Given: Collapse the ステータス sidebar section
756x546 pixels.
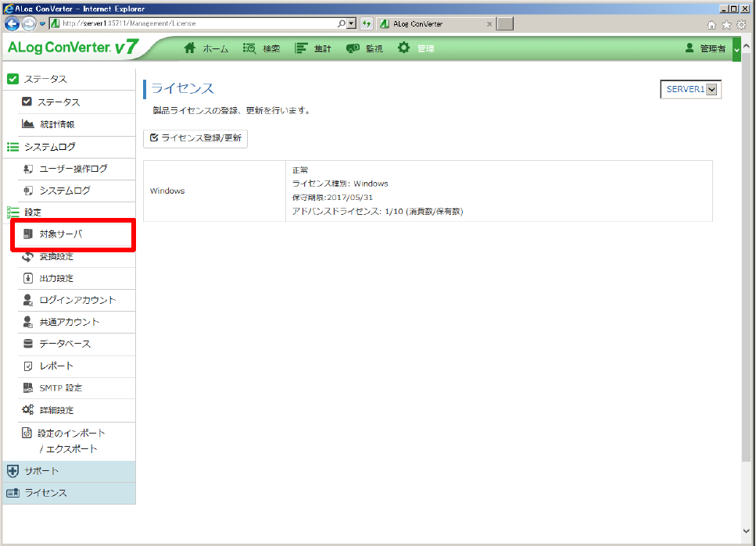Looking at the screenshot, I should [x=45, y=79].
